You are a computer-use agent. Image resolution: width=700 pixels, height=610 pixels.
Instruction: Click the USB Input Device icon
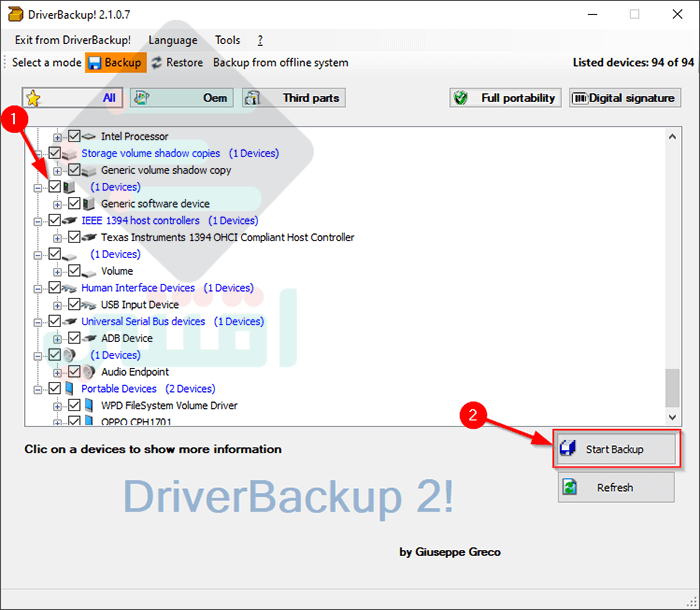(89, 305)
